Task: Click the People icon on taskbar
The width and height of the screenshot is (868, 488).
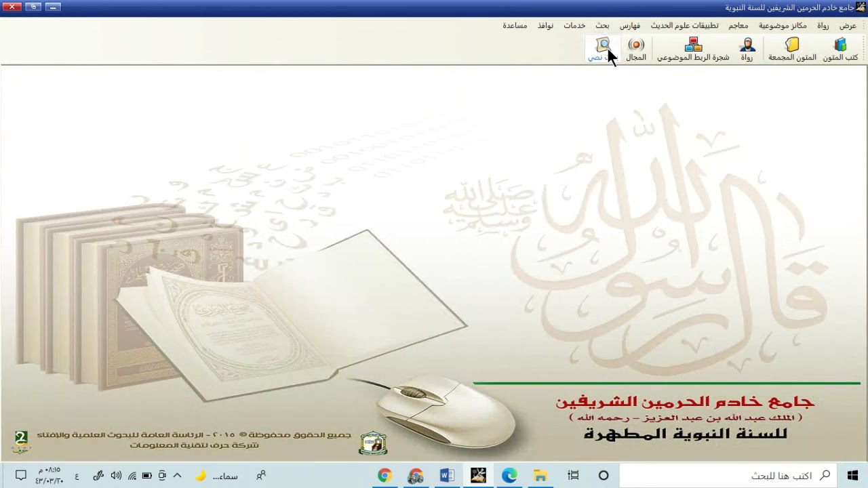Action: [261, 475]
